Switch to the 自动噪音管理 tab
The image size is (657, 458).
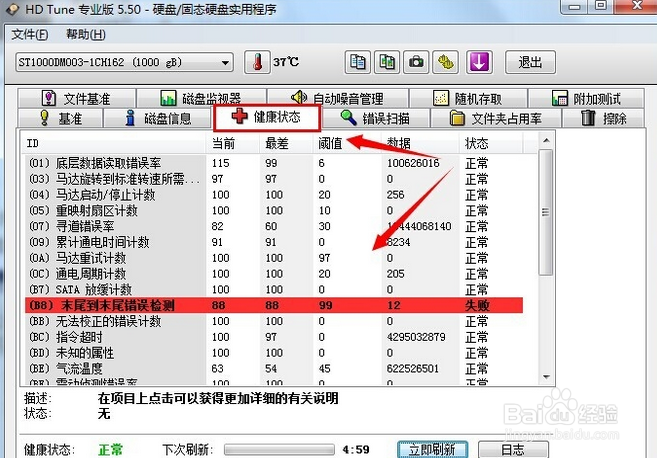[x=338, y=98]
